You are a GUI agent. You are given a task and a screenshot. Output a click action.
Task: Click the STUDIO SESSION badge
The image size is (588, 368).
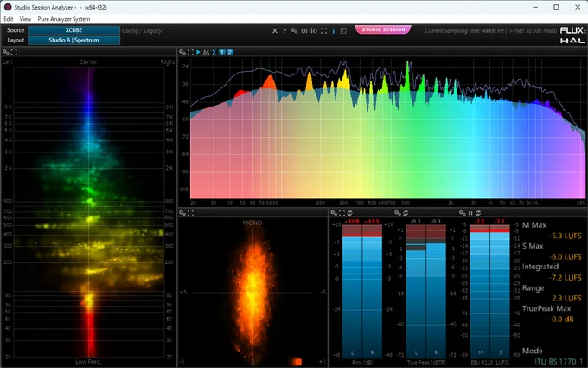tap(383, 29)
